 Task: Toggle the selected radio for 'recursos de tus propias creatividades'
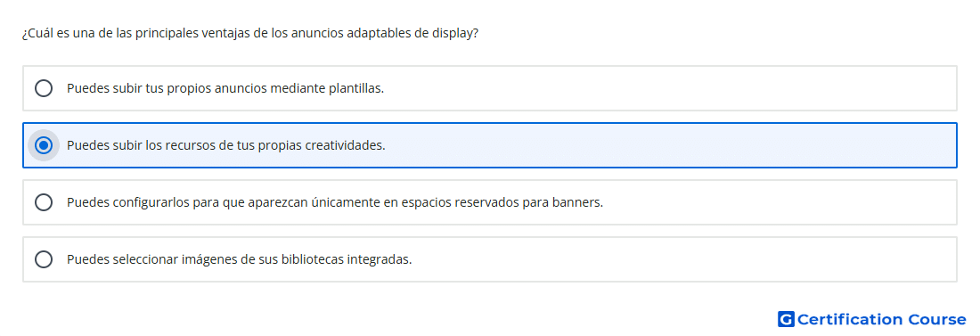(44, 145)
